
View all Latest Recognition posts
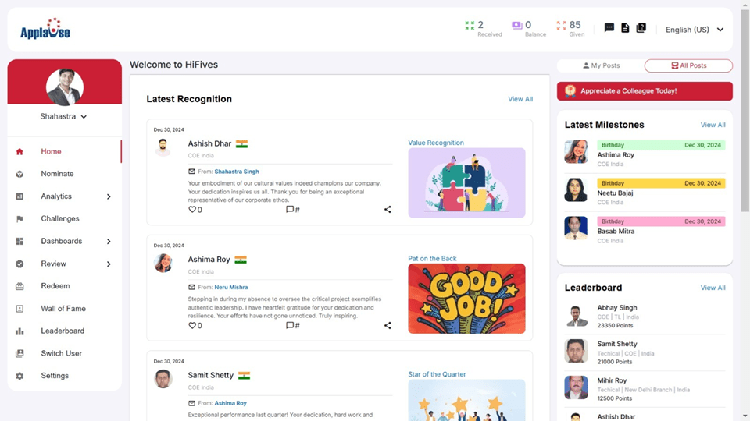pyautogui.click(x=520, y=99)
